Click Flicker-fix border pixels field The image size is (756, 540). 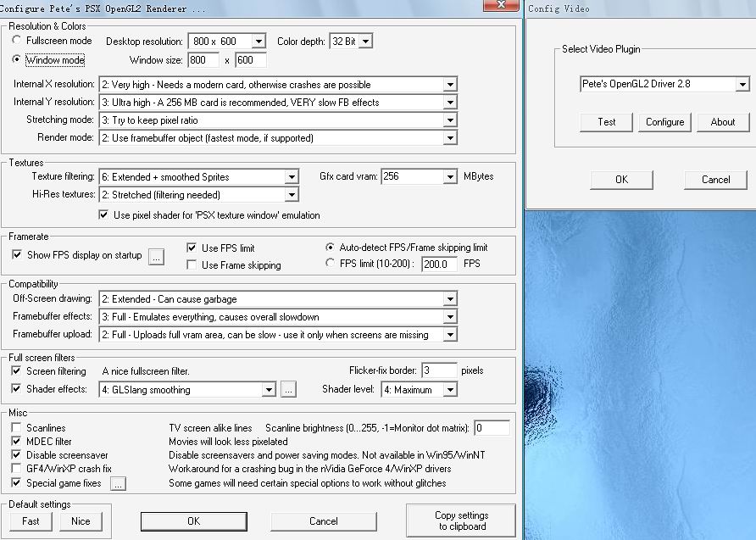[439, 370]
